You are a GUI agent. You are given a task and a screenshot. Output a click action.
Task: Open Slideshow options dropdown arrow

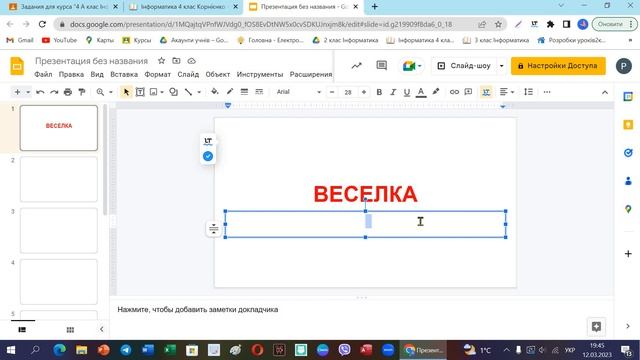click(x=502, y=66)
